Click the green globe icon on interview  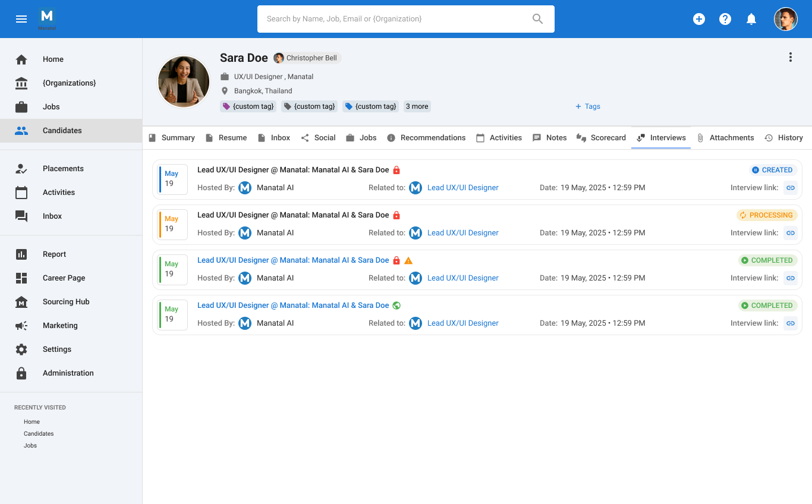(396, 305)
